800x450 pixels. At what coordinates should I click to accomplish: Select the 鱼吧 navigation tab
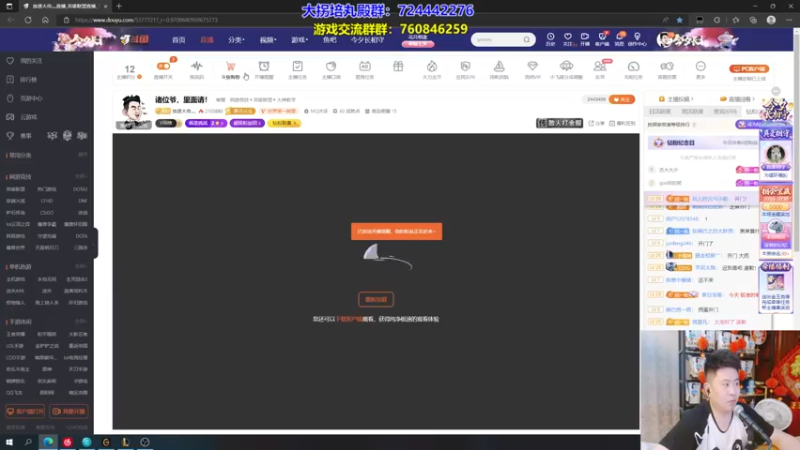[330, 40]
